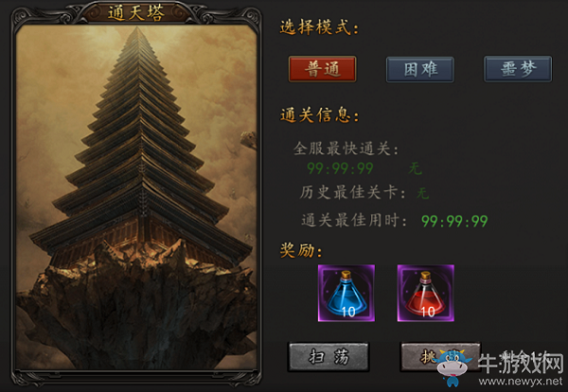This screenshot has width=568, height=392.
Task: Inspect the blue mana potion reward
Action: pos(346,294)
